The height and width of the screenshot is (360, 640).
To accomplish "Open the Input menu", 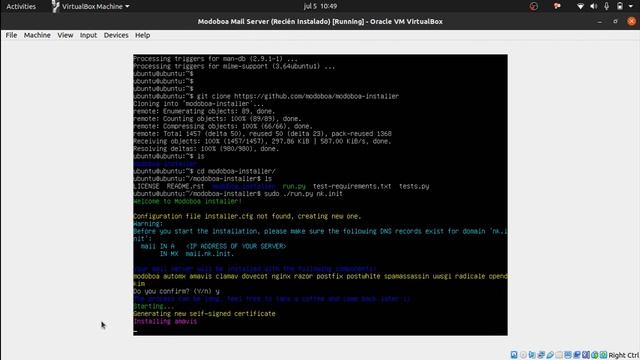I will pos(89,35).
